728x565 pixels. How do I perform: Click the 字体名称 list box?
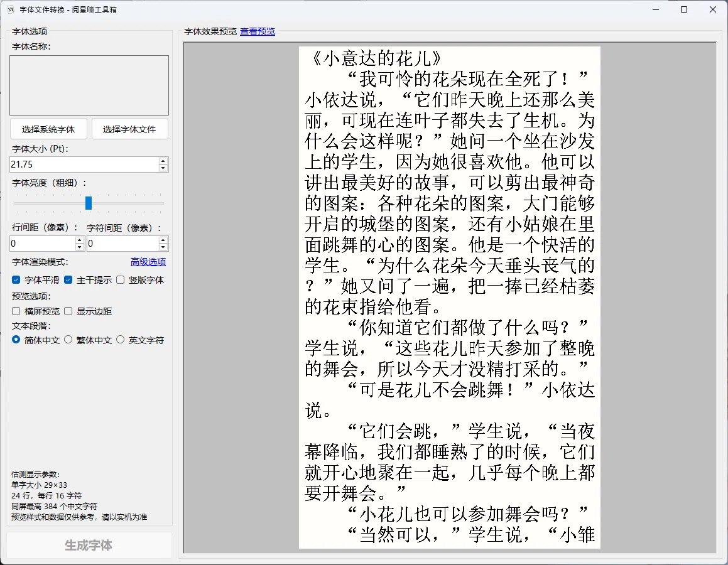89,85
